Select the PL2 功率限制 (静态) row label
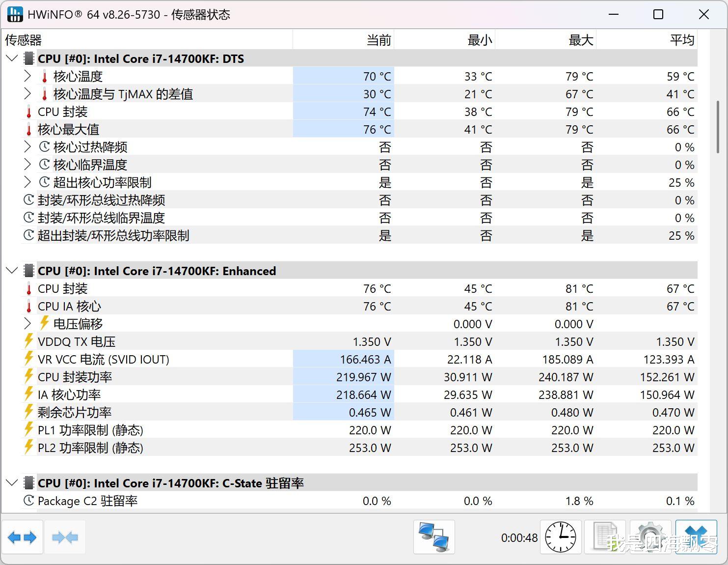This screenshot has height=565, width=728. (x=90, y=448)
